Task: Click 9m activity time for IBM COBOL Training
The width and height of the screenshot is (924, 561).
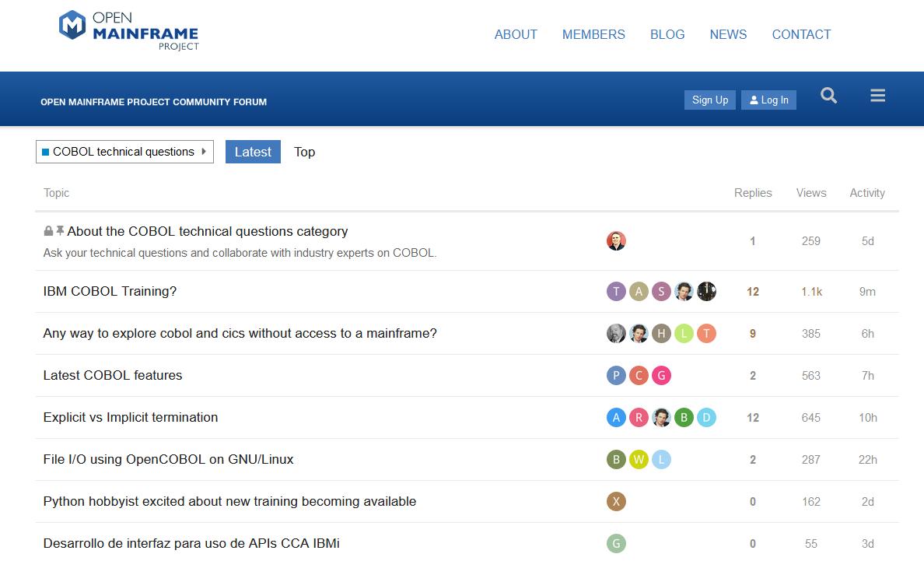Action: (x=867, y=292)
